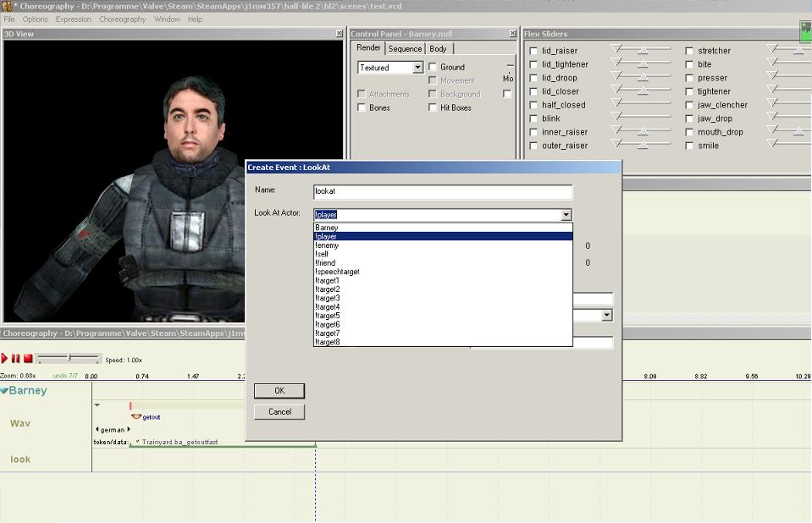Click the Look At Actor text field
The height and width of the screenshot is (523, 812).
click(x=438, y=214)
